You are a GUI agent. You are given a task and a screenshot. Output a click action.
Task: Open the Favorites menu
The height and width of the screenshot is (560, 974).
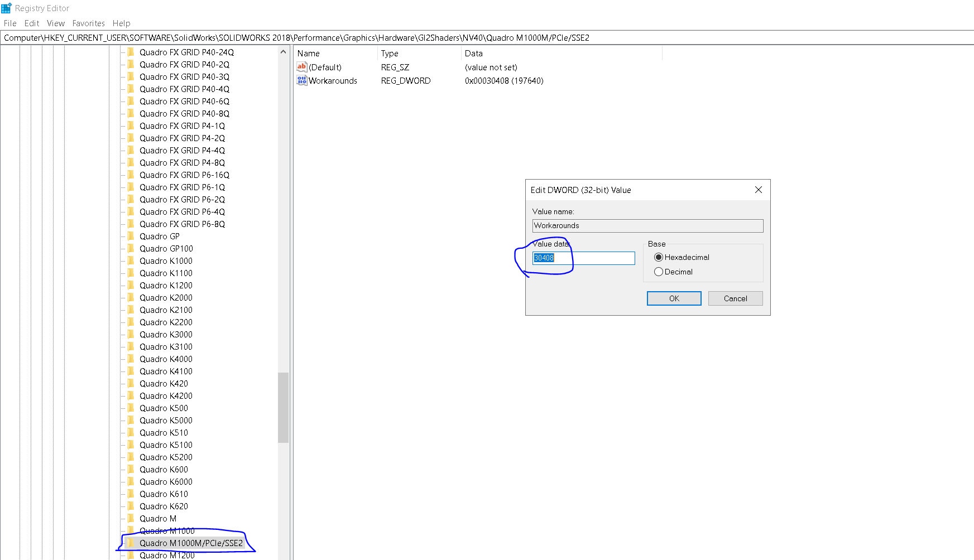pos(88,23)
